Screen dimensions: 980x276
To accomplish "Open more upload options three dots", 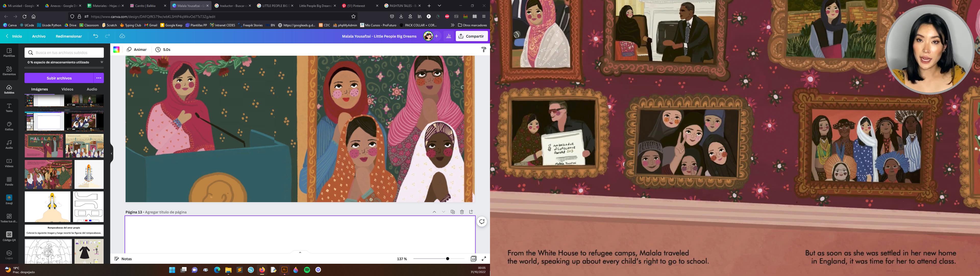I will coord(99,78).
